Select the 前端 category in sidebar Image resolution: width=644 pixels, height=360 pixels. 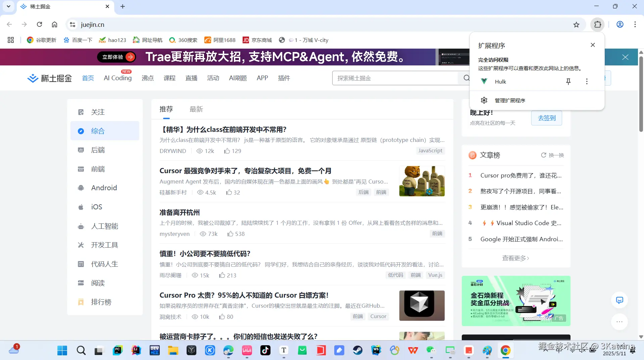105,169
